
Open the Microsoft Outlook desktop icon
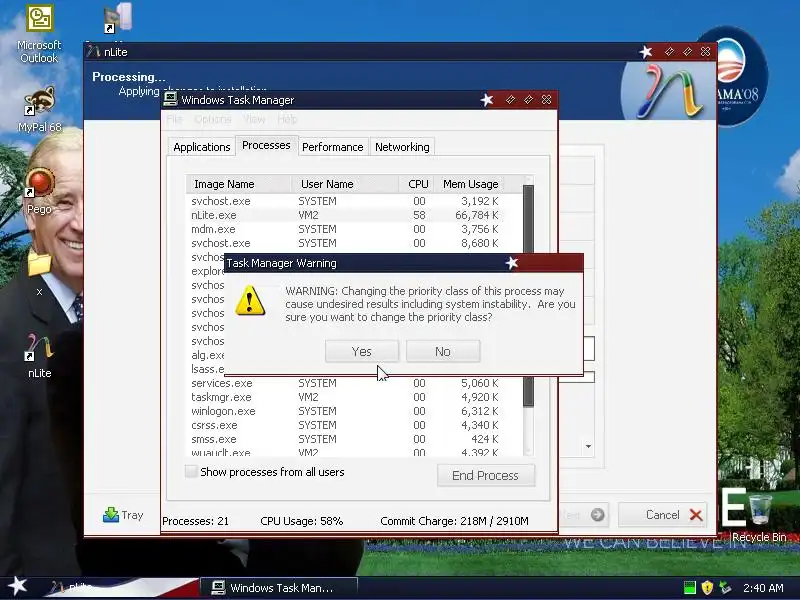click(x=39, y=34)
